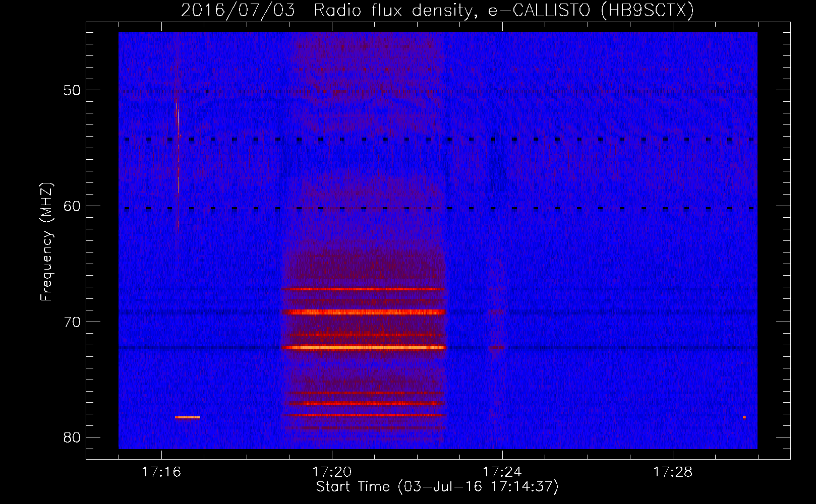Click the short orange streak near 78 MHz
The width and height of the screenshot is (816, 504).
(x=188, y=417)
